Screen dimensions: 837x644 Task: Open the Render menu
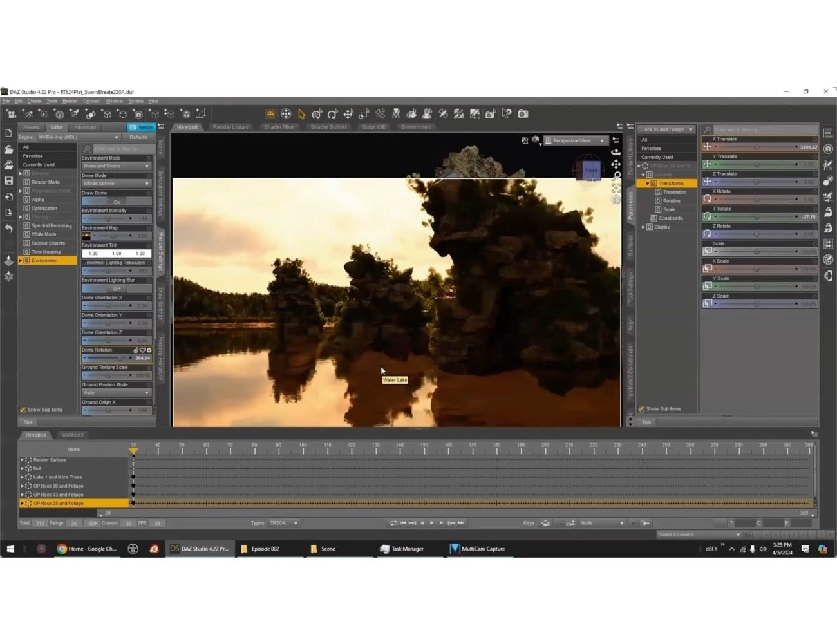(70, 101)
